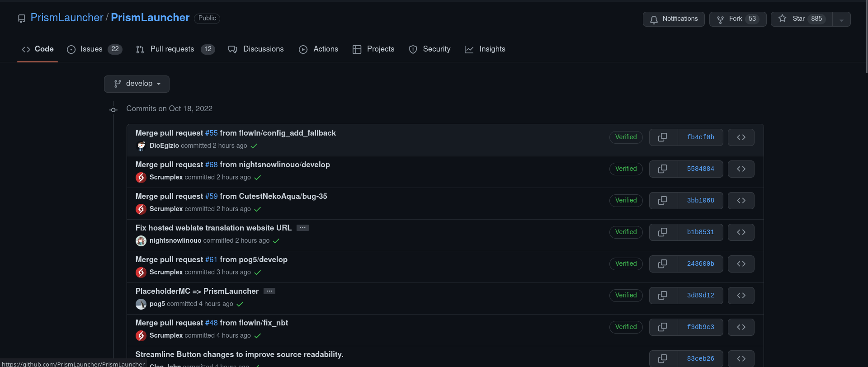
Task: Open the Security tab
Action: pos(429,49)
